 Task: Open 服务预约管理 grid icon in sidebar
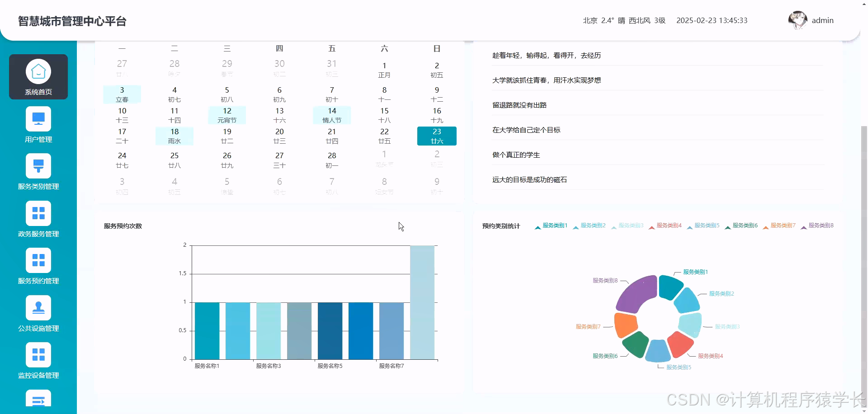(x=38, y=260)
